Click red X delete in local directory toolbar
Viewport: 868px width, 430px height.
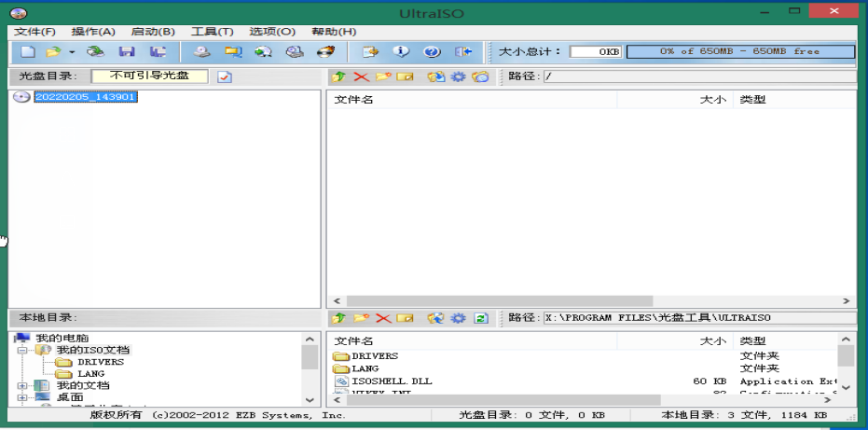pyautogui.click(x=383, y=318)
